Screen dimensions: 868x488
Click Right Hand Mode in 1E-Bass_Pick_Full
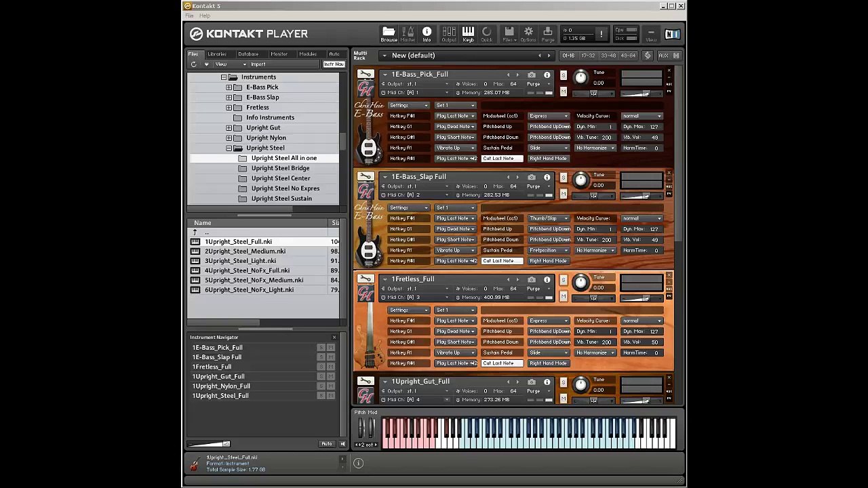tap(548, 159)
